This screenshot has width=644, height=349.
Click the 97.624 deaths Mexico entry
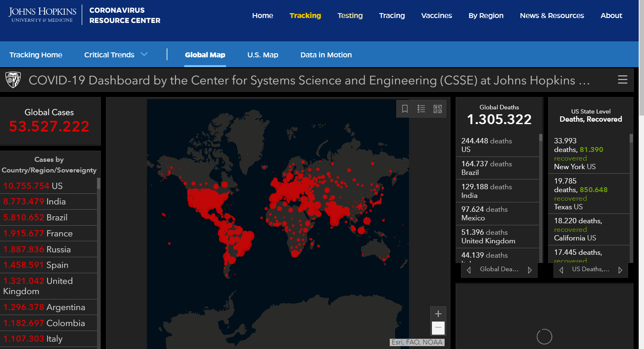coord(497,214)
